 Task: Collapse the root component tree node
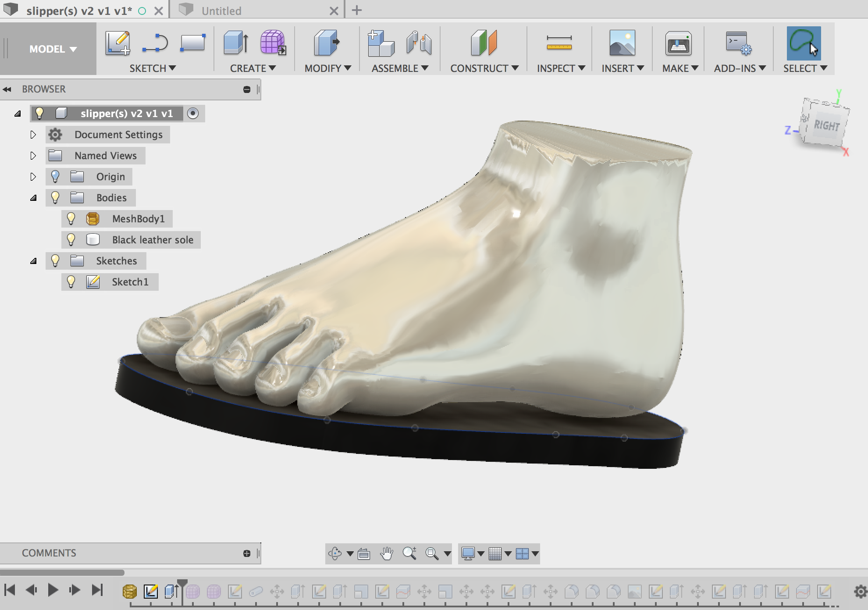tap(18, 114)
